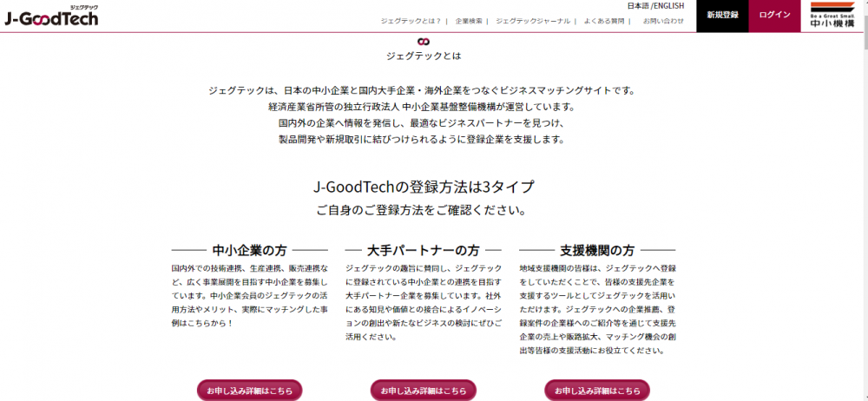The height and width of the screenshot is (401, 868).
Task: Click the infinity symbol icon above ジェグテックとは
Action: (424, 42)
